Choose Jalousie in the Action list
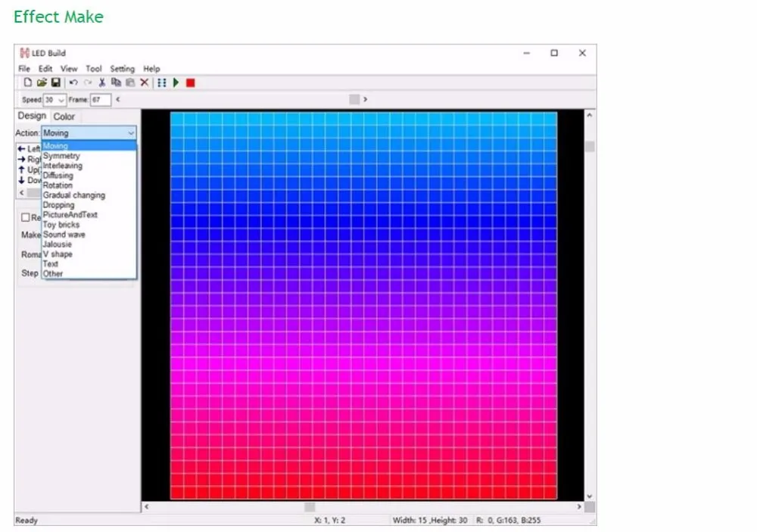The image size is (757, 532). [89, 244]
